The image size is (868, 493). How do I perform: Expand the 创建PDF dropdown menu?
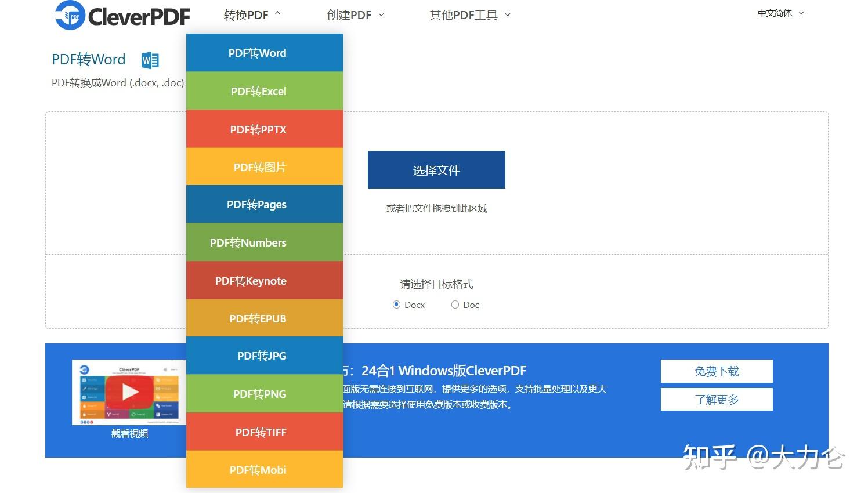(355, 15)
